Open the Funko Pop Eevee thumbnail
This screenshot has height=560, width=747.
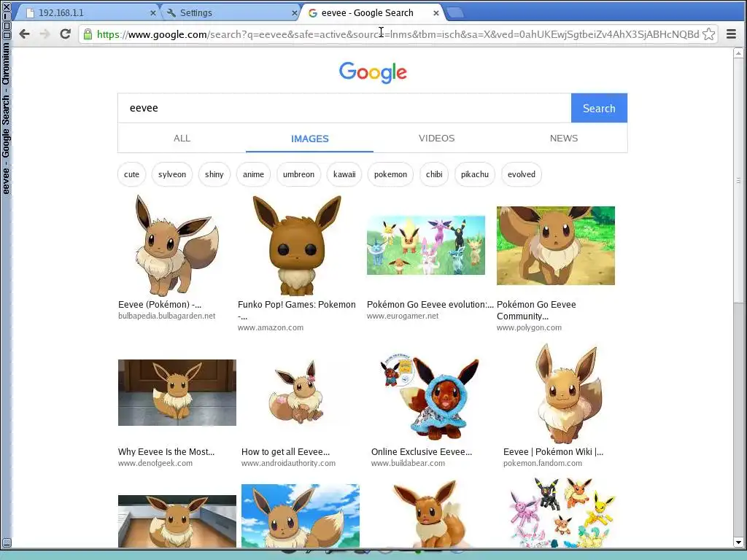[297, 246]
